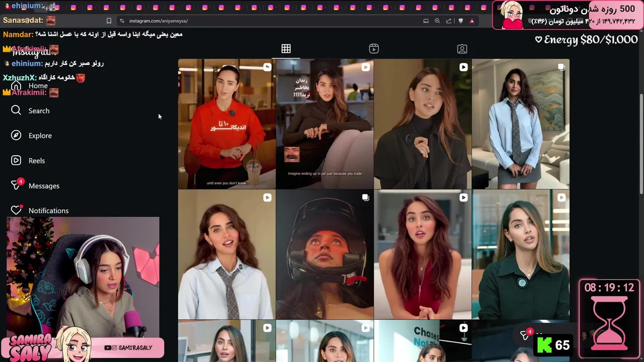Screen dimensions: 644x362
Task: Click the Kick viewer count badge 65
Action: pyautogui.click(x=553, y=345)
